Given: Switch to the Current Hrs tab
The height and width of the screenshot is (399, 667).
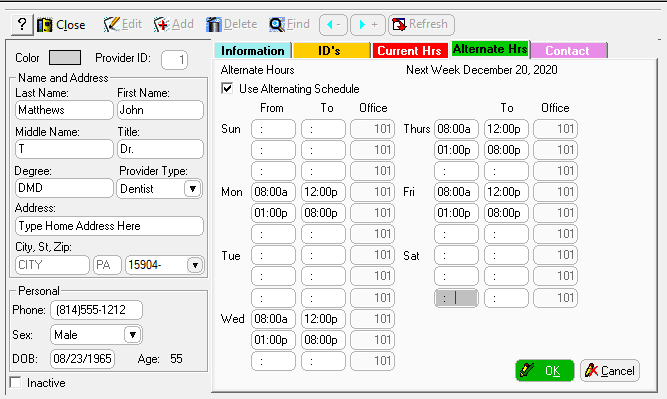Looking at the screenshot, I should point(410,51).
